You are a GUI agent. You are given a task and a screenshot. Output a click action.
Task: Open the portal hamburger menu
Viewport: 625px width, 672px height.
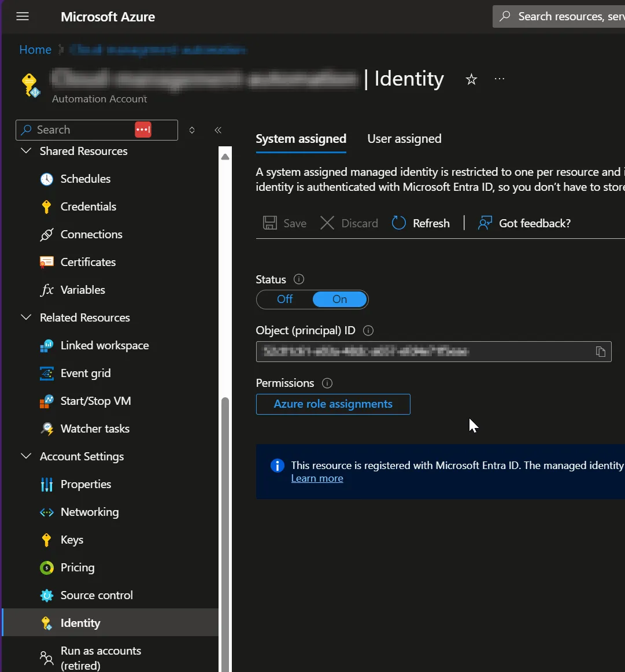click(23, 17)
